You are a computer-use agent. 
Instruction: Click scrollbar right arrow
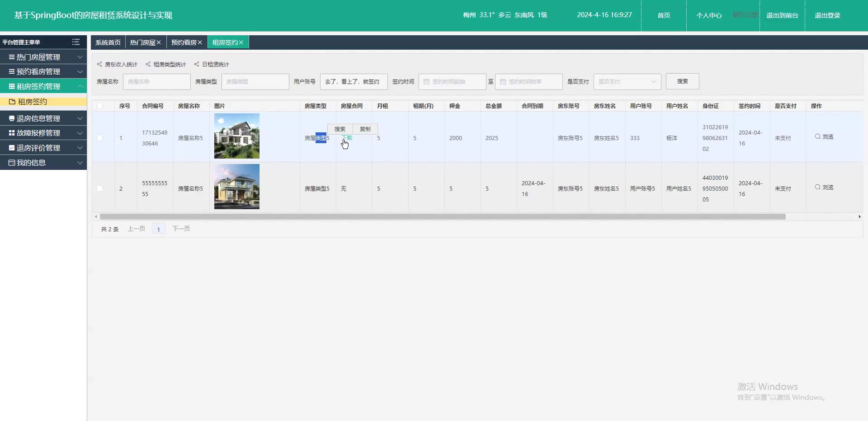pyautogui.click(x=859, y=217)
